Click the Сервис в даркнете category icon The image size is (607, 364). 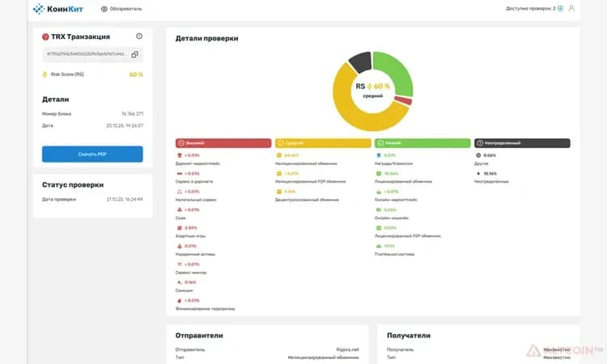tap(179, 174)
